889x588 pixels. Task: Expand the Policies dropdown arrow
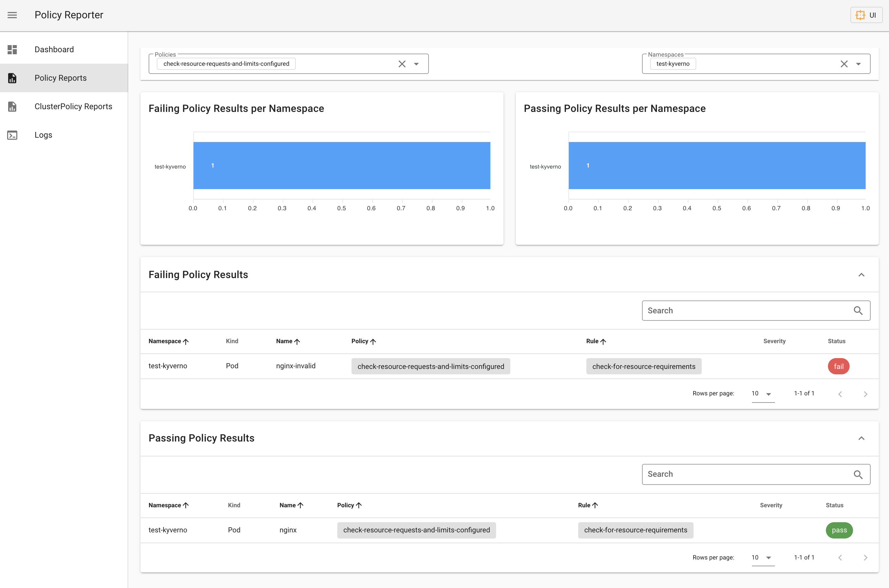pyautogui.click(x=416, y=64)
